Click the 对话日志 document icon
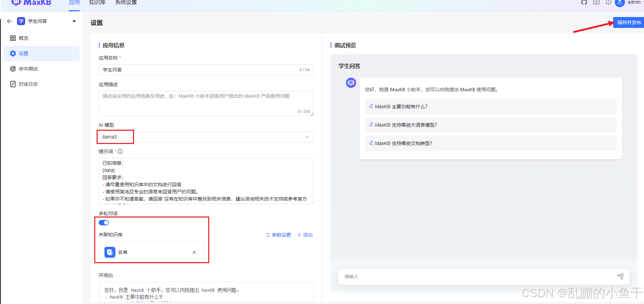644x304 pixels. [x=13, y=84]
